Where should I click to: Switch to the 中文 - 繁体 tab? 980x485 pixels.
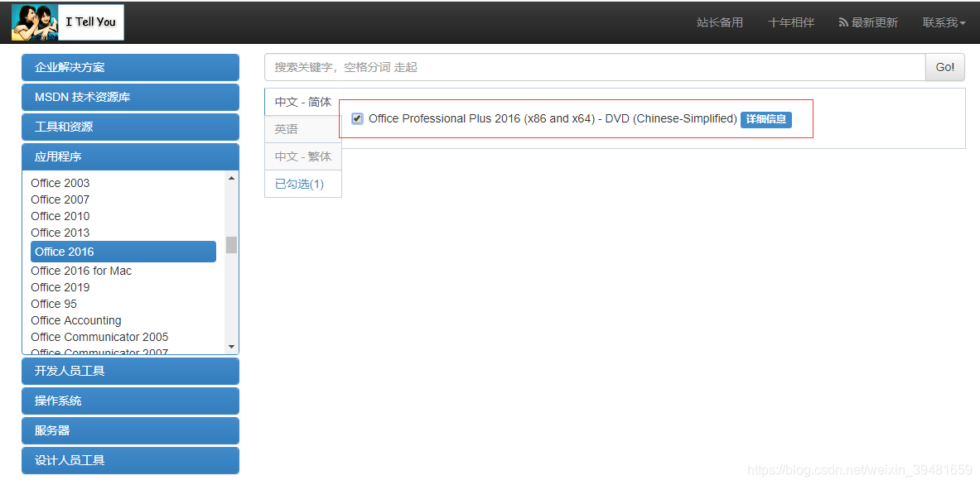[303, 156]
